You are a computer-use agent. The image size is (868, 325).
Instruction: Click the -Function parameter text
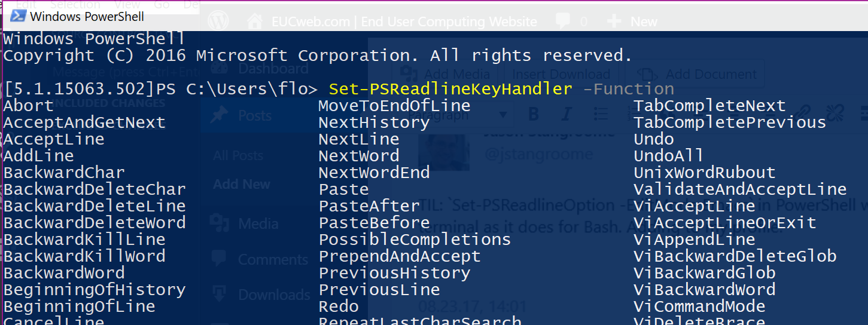pyautogui.click(x=628, y=90)
